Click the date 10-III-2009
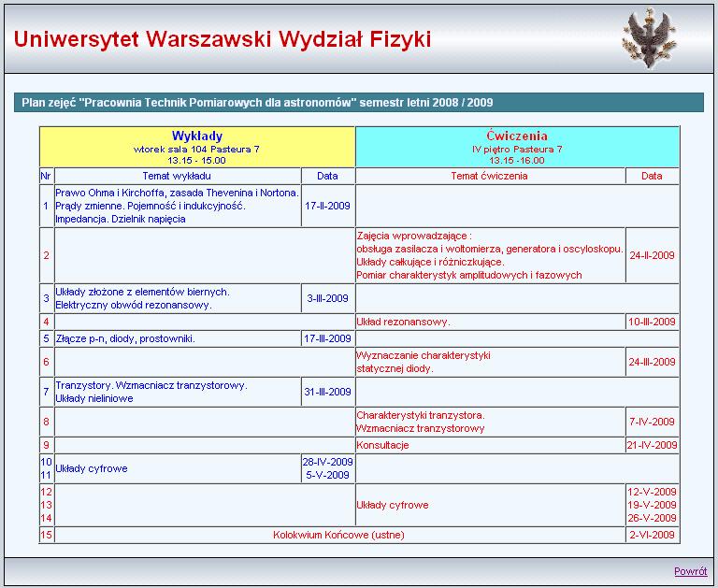718x588 pixels. tap(652, 322)
